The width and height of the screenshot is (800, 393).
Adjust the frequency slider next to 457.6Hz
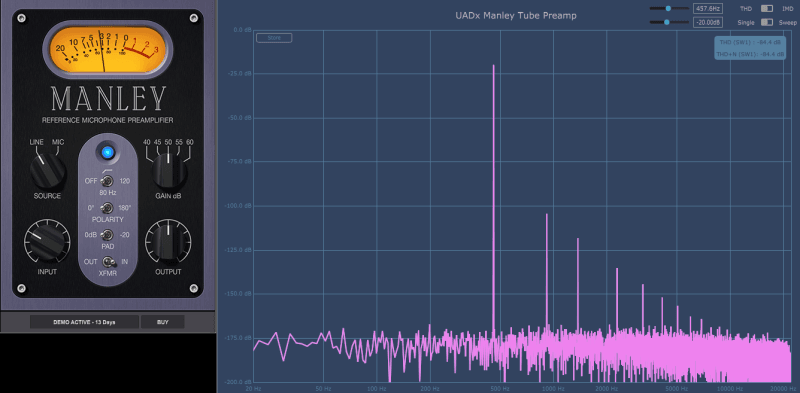click(x=669, y=9)
